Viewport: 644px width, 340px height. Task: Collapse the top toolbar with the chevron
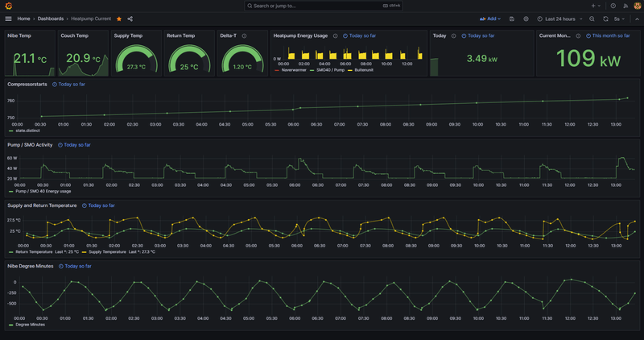tap(637, 19)
